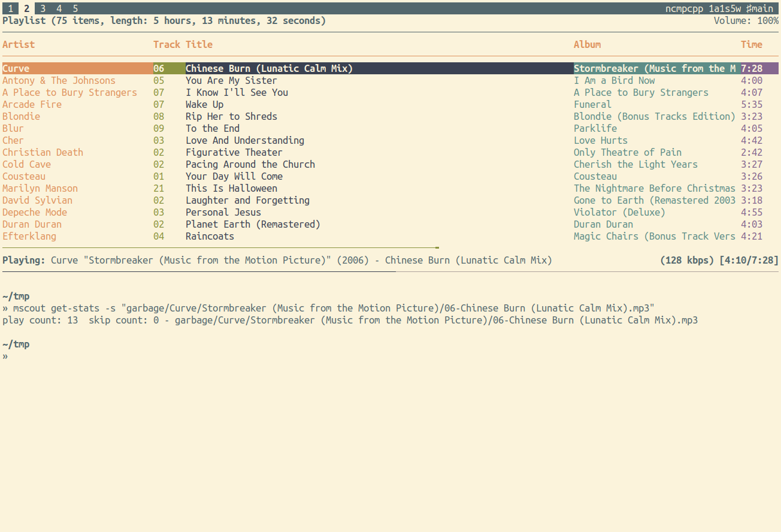This screenshot has width=781, height=532.
Task: Click the Time column header
Action: 752,44
